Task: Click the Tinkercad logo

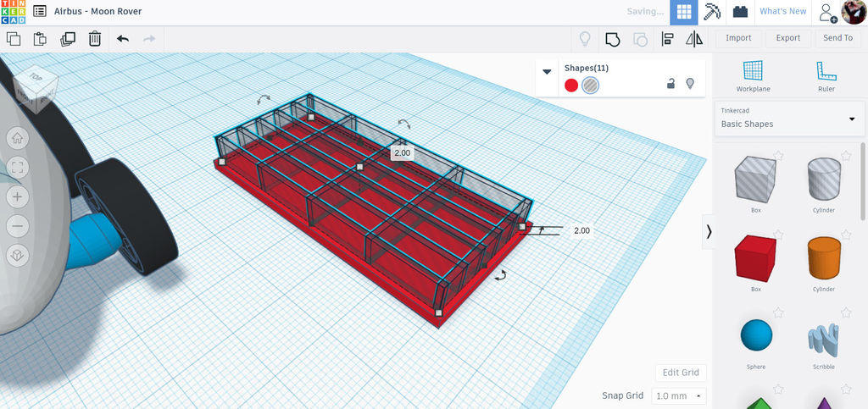Action: 13,12
